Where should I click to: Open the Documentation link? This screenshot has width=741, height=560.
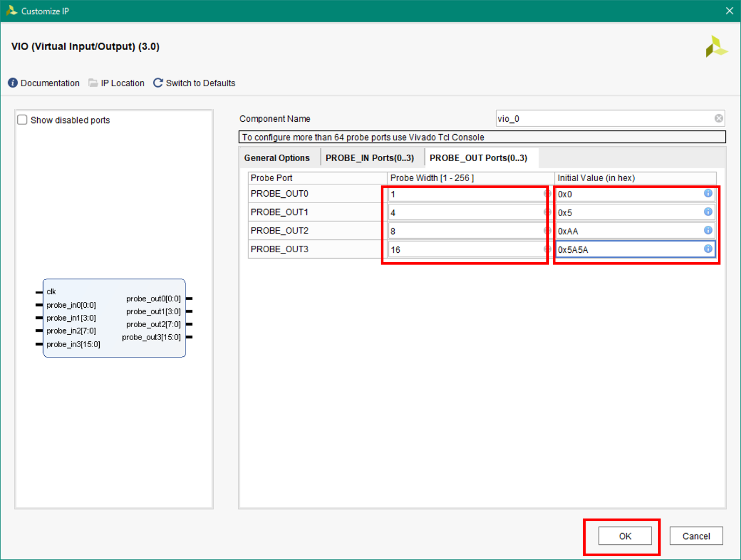(50, 83)
